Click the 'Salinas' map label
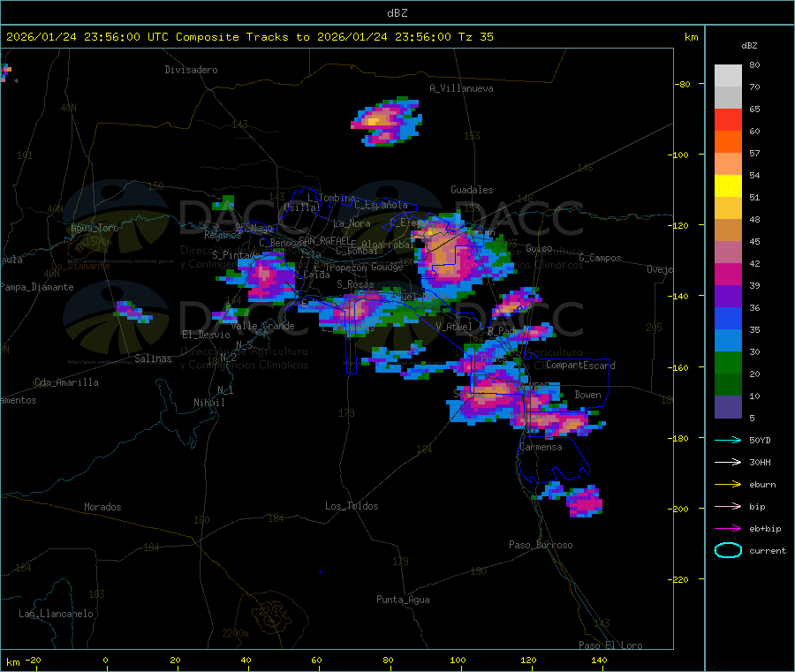Screen dimensions: 795x672 [153, 359]
